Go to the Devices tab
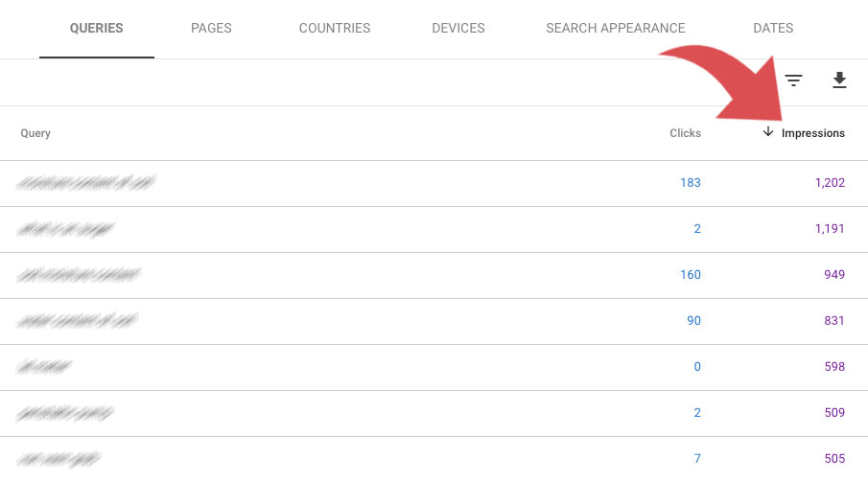The height and width of the screenshot is (481, 868). [x=457, y=28]
